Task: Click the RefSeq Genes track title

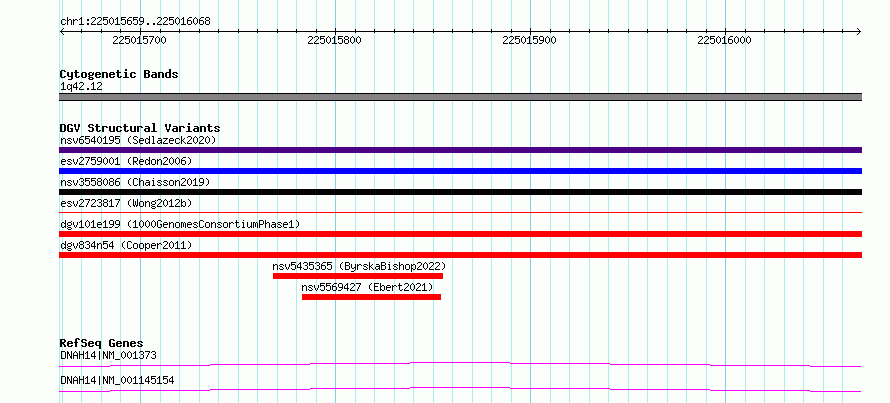Action: pyautogui.click(x=101, y=343)
